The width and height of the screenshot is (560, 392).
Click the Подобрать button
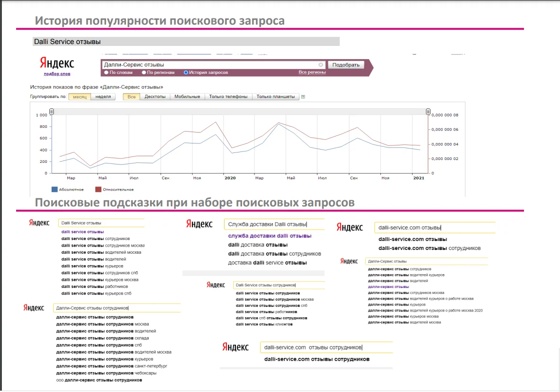click(346, 64)
